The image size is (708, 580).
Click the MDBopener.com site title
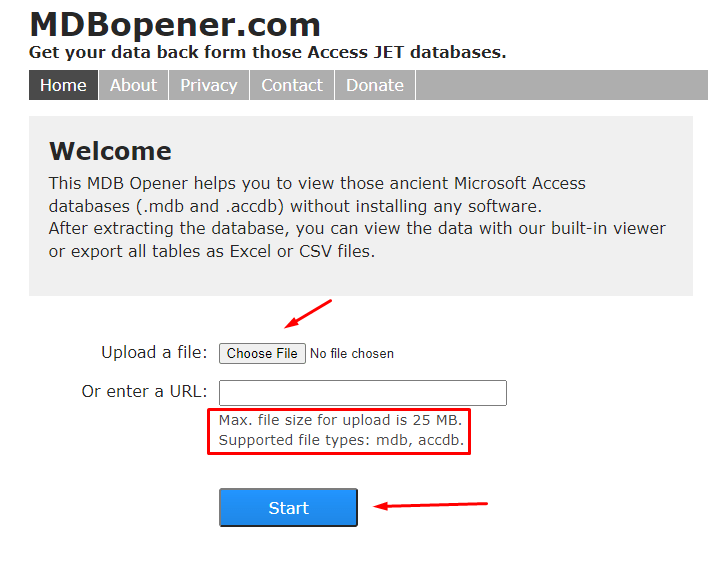[x=175, y=24]
